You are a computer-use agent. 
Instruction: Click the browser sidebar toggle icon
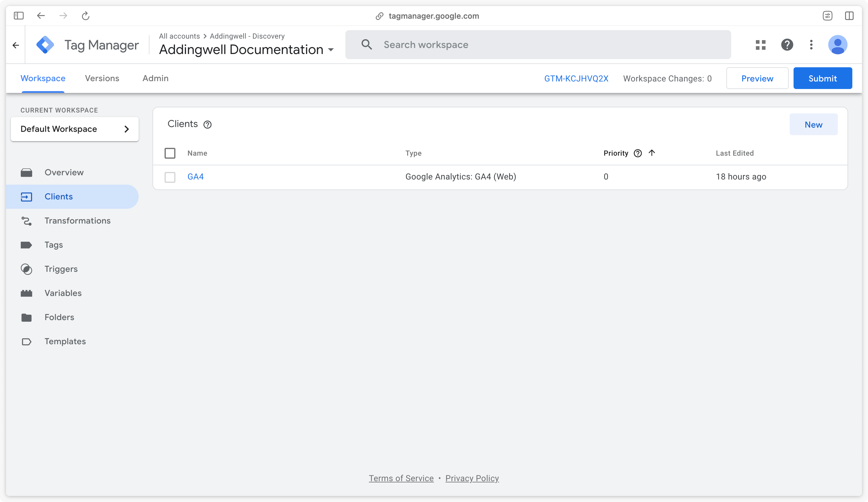click(19, 15)
